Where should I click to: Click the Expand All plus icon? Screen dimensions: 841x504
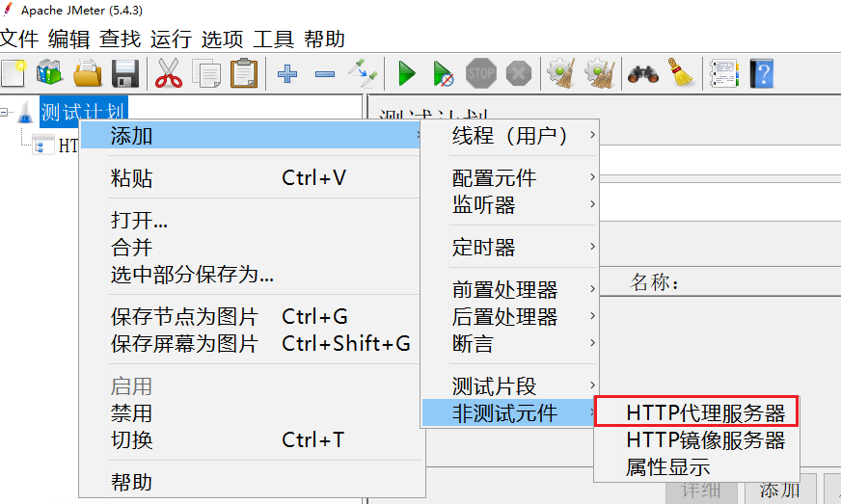point(287,73)
